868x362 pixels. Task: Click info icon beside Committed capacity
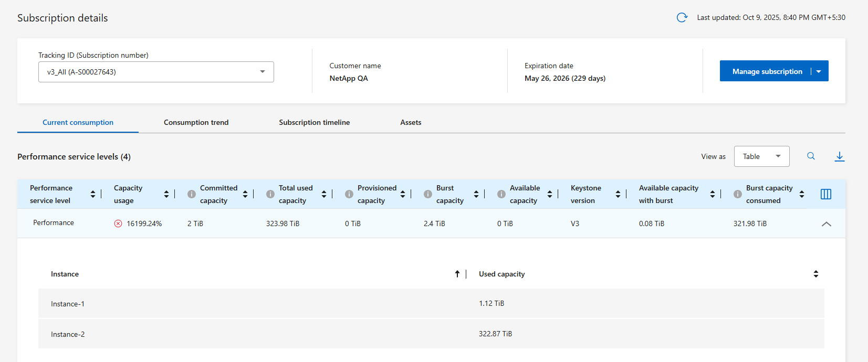(192, 194)
